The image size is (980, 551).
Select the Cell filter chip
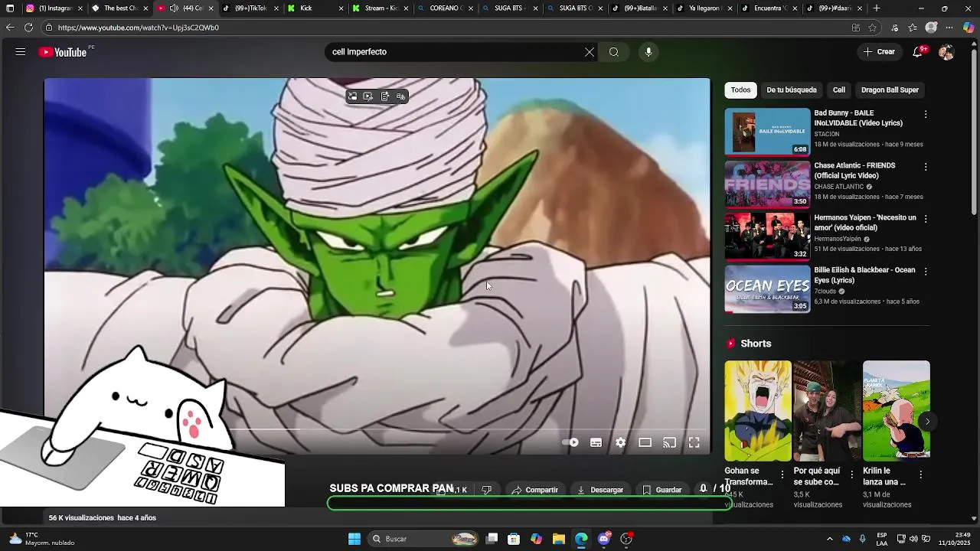(x=839, y=90)
